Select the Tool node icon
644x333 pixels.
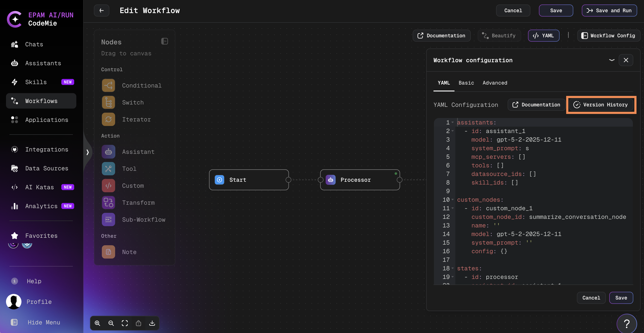(108, 169)
